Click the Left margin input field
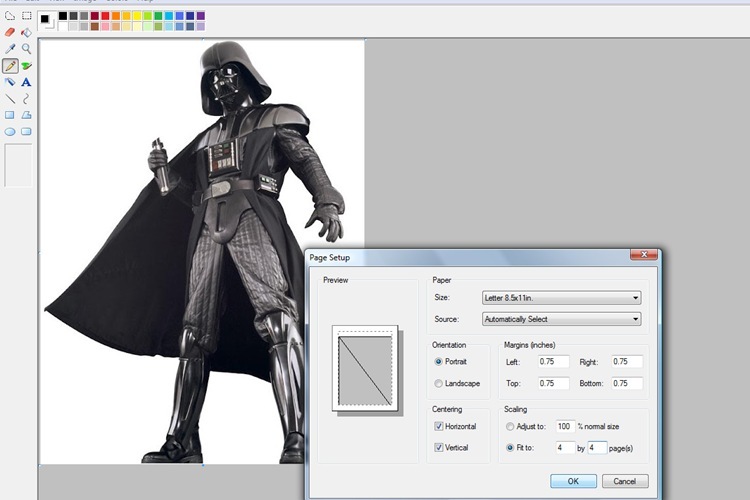Image resolution: width=750 pixels, height=500 pixels. click(x=553, y=362)
